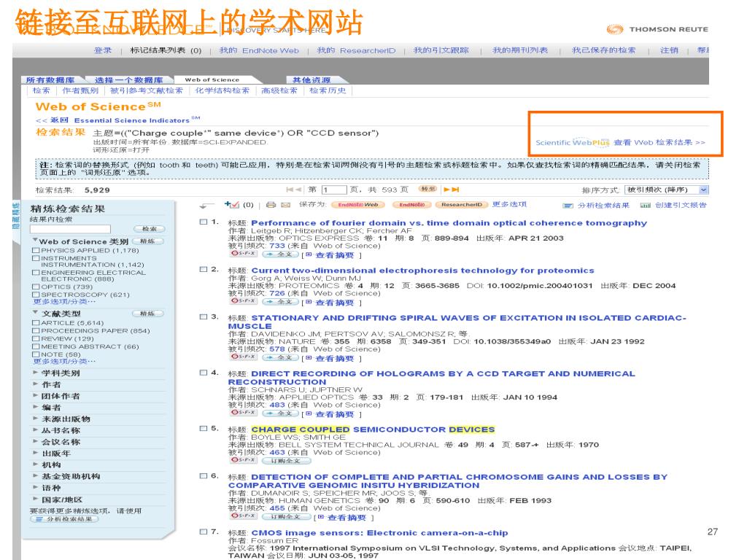Expand the 出版年 section
This screenshot has width=747, height=560.
click(x=35, y=453)
